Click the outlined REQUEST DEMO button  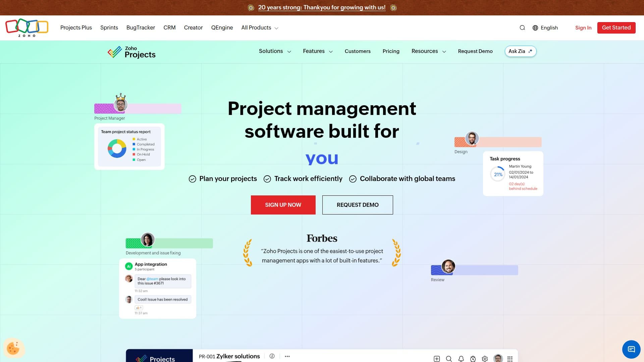pyautogui.click(x=358, y=205)
